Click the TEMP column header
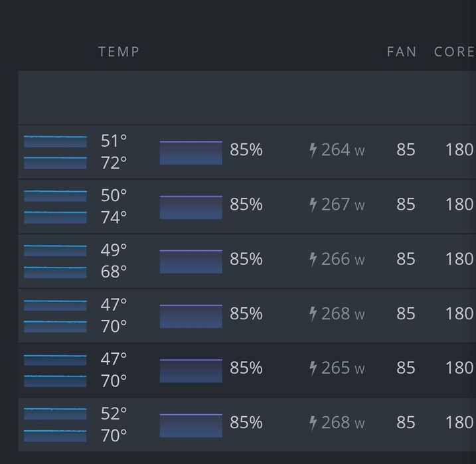This screenshot has height=464, width=476. [x=119, y=52]
